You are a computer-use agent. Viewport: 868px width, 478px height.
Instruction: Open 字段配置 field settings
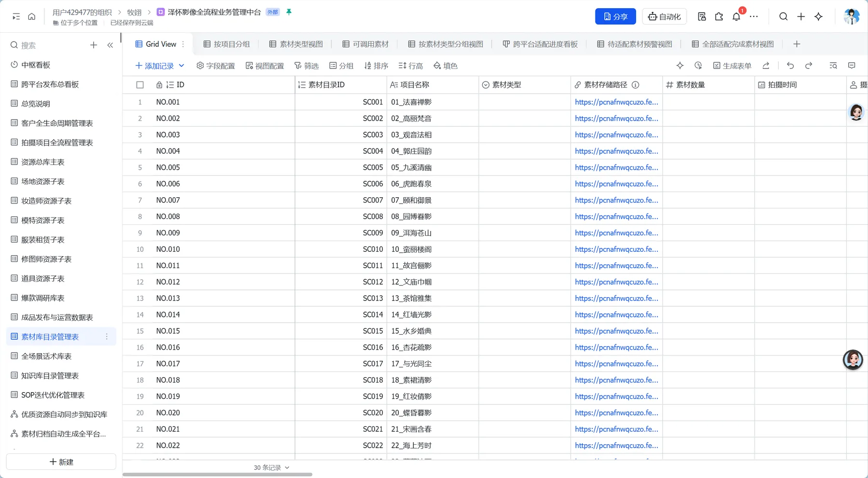pyautogui.click(x=216, y=66)
